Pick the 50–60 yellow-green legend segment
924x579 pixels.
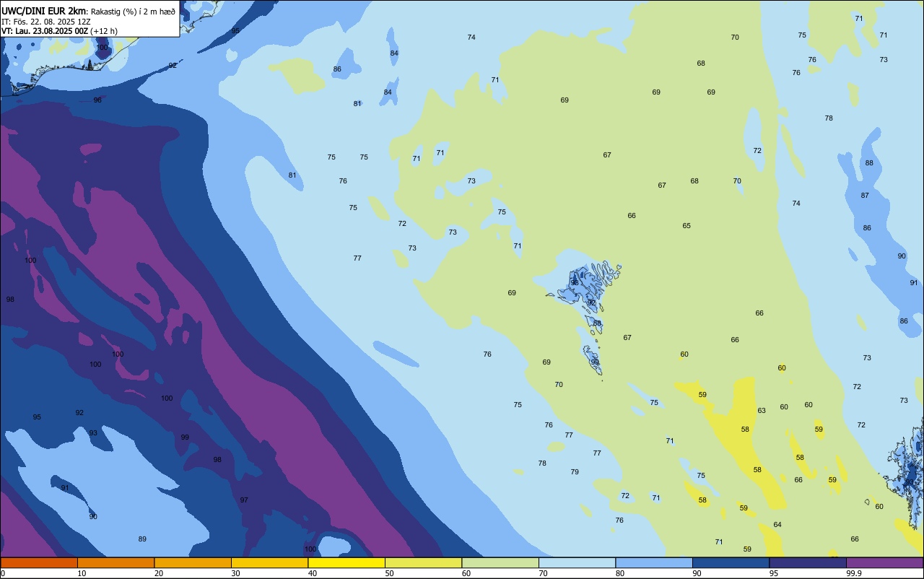[x=423, y=562]
